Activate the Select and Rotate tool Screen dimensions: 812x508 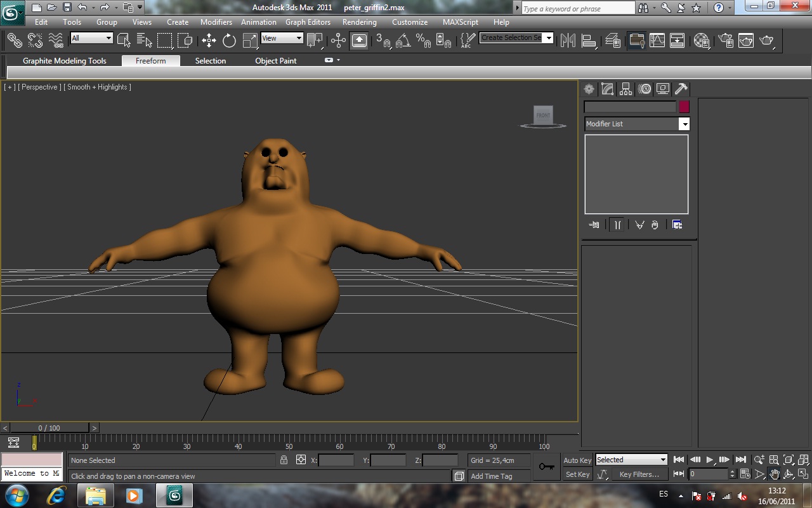click(x=229, y=40)
